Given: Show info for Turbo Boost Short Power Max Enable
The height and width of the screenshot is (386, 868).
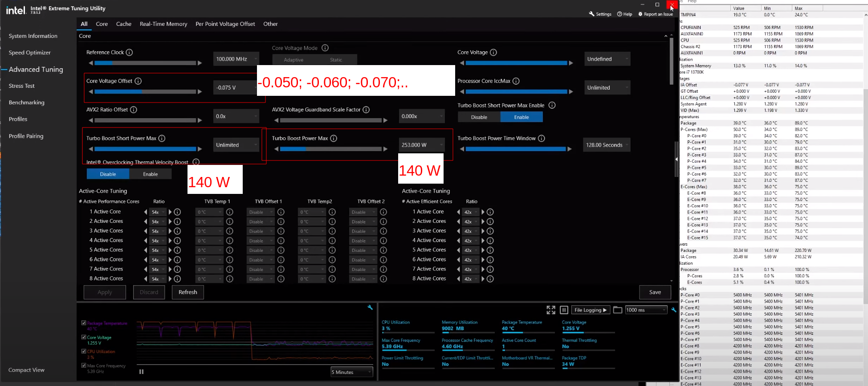Looking at the screenshot, I should click(552, 106).
